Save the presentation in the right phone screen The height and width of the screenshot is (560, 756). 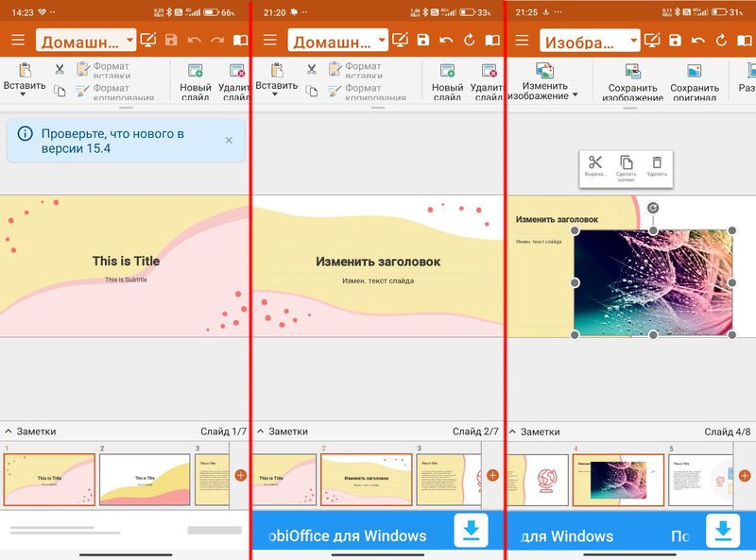tap(676, 40)
